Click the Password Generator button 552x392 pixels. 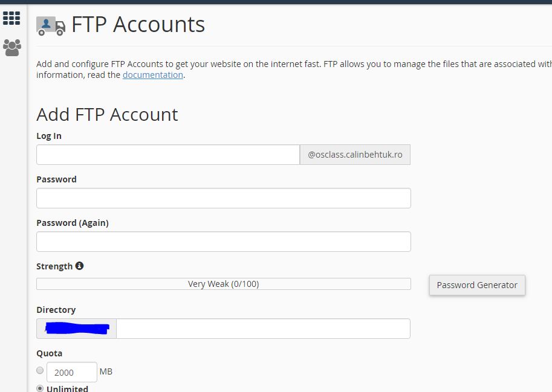pos(477,285)
